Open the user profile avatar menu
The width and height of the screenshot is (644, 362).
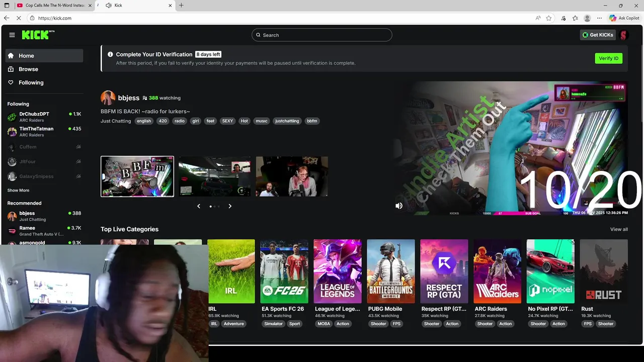point(623,35)
